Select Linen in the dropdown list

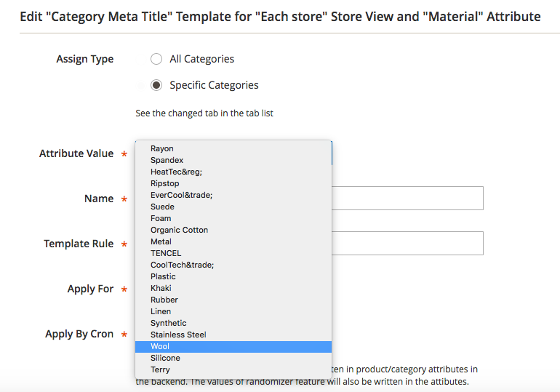pos(161,311)
